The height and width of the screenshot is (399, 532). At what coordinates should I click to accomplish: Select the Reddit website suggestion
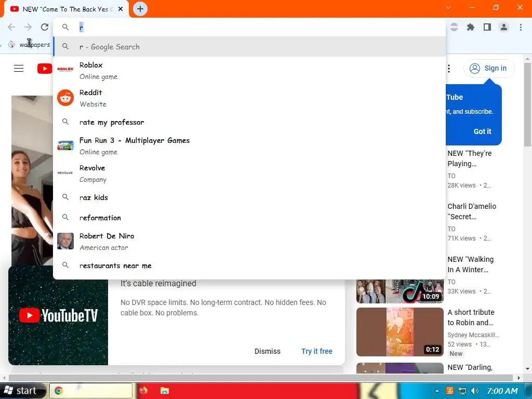[x=249, y=98]
